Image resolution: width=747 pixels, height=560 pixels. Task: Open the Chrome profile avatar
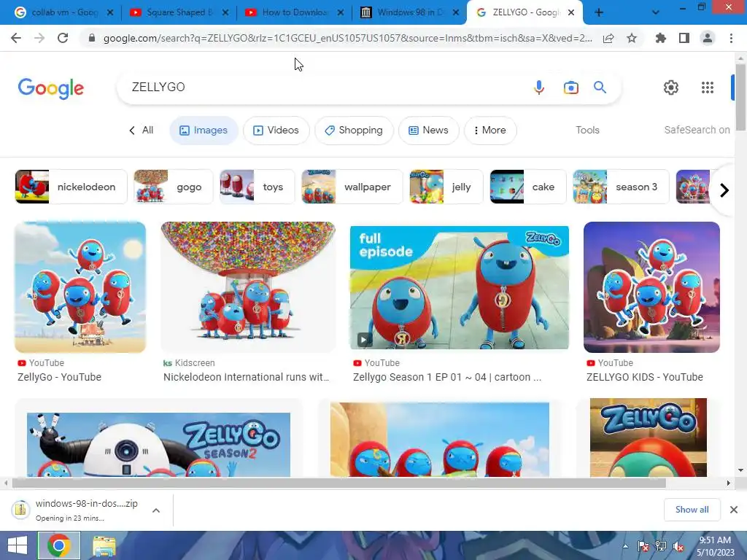[x=708, y=38]
